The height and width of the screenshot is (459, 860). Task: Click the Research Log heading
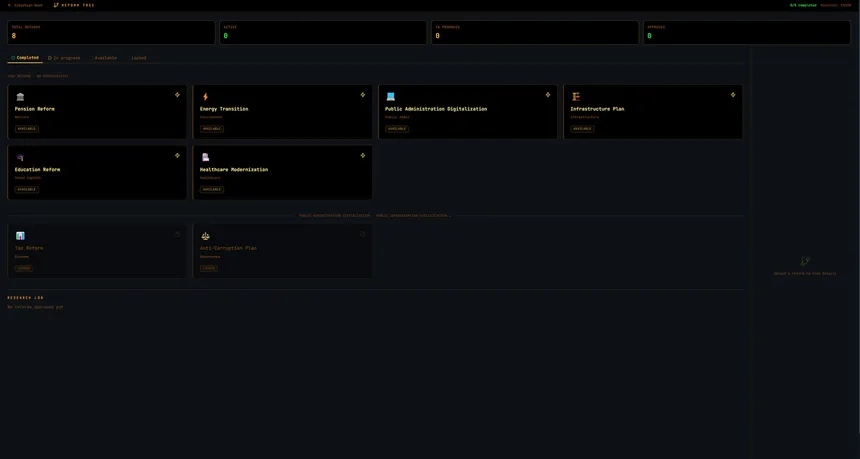pyautogui.click(x=25, y=298)
